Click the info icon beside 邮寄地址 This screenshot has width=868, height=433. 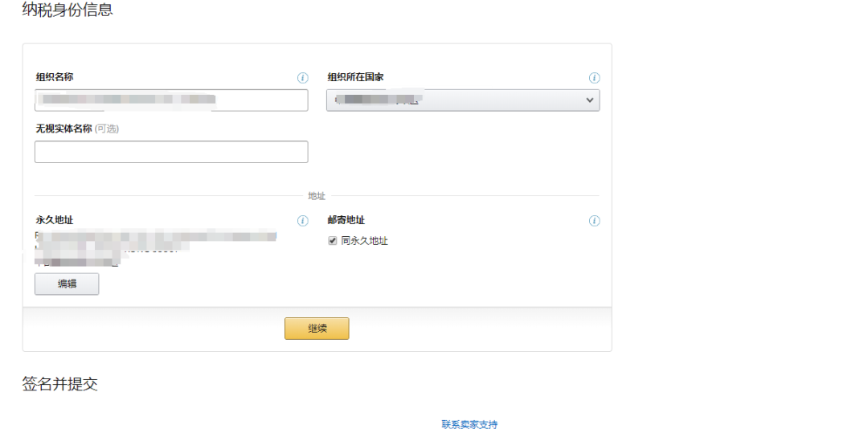click(594, 221)
